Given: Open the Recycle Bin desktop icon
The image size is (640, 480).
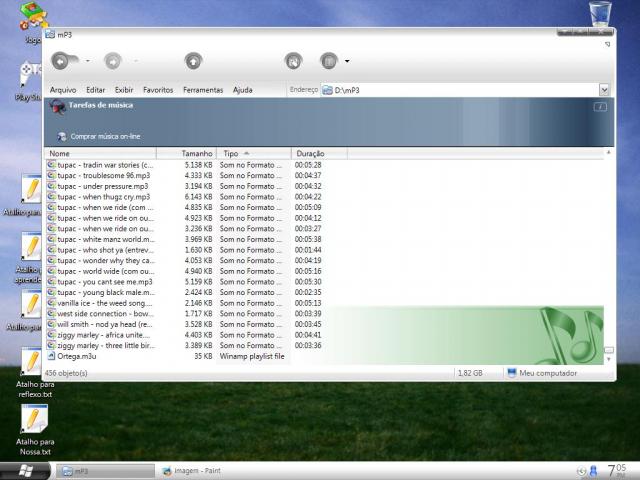Looking at the screenshot, I should (x=600, y=13).
